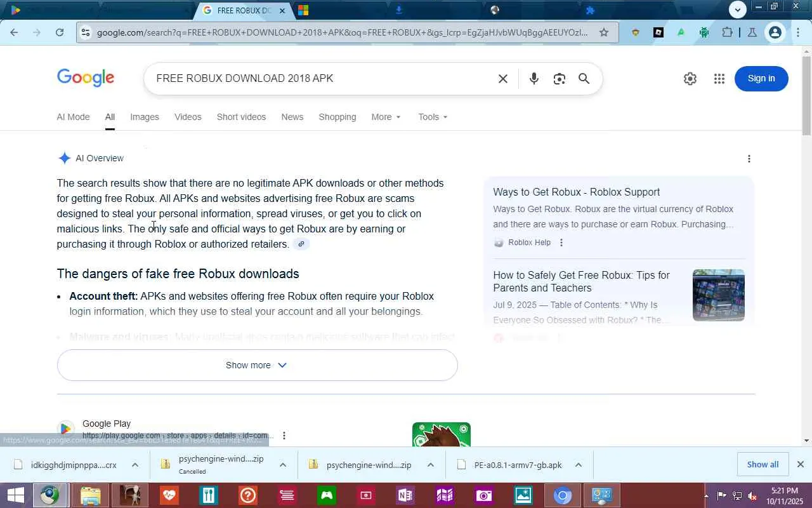Open the Chrome tab search dropdown
Image resolution: width=812 pixels, height=508 pixels.
737,10
